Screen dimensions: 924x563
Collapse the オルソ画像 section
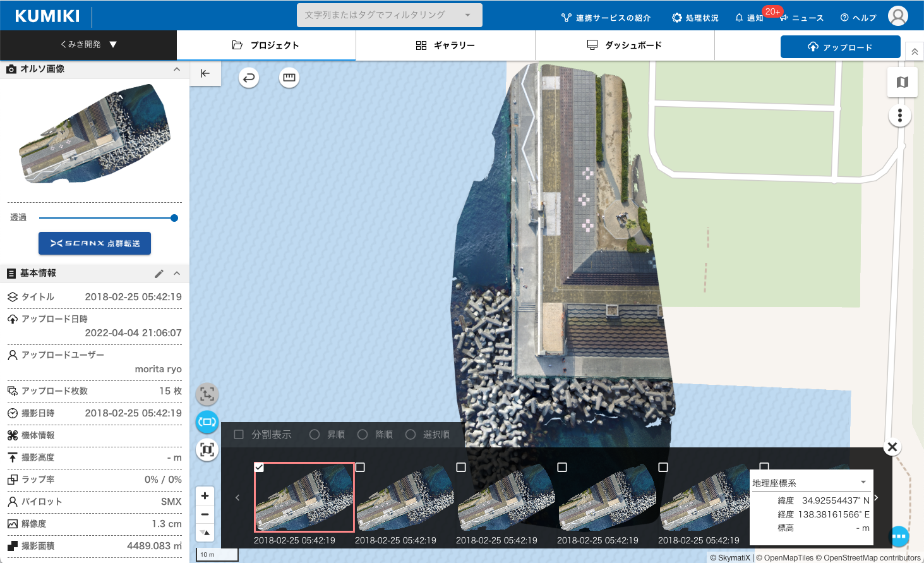pyautogui.click(x=177, y=69)
